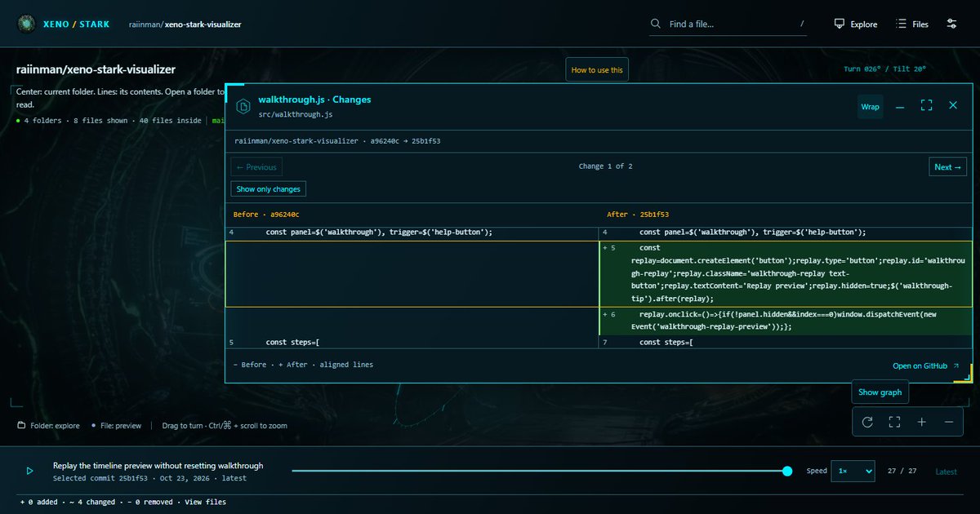
Task: Open the Speed 1× dropdown
Action: (853, 471)
